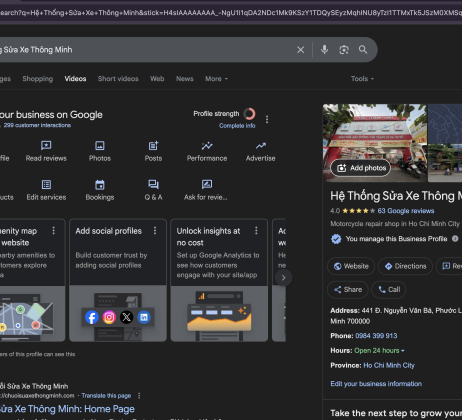Image resolution: width=462 pixels, height=420 pixels.
Task: Switch to the Web tab
Action: tap(157, 79)
